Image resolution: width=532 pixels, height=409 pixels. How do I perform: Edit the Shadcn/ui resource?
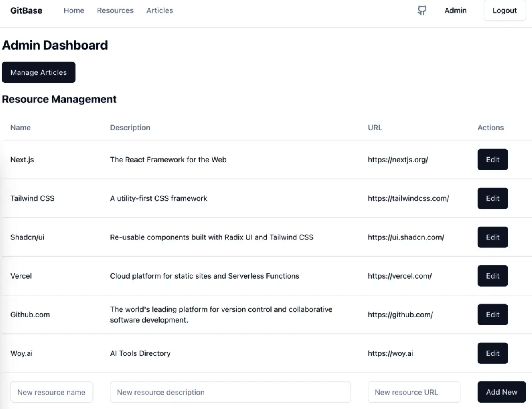click(492, 237)
